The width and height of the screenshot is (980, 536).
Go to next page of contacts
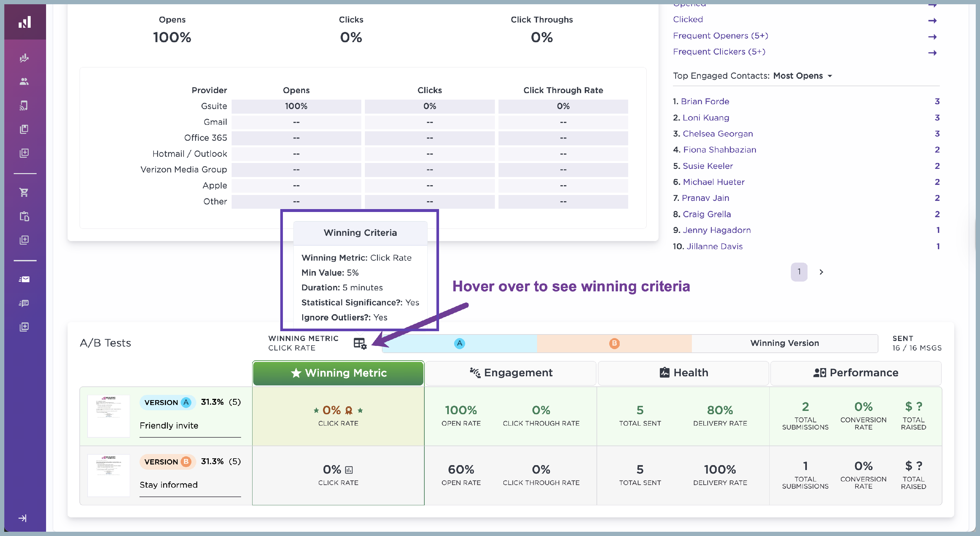click(x=821, y=272)
